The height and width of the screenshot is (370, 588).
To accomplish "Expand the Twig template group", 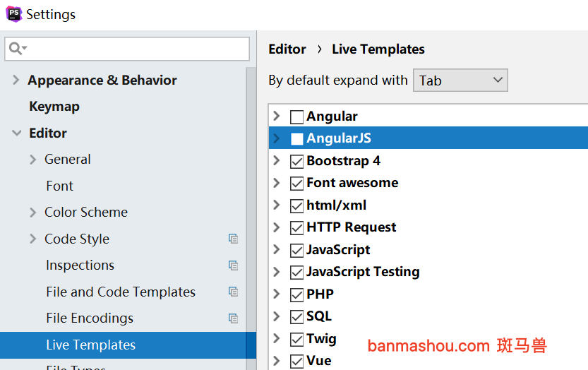I will coord(277,338).
